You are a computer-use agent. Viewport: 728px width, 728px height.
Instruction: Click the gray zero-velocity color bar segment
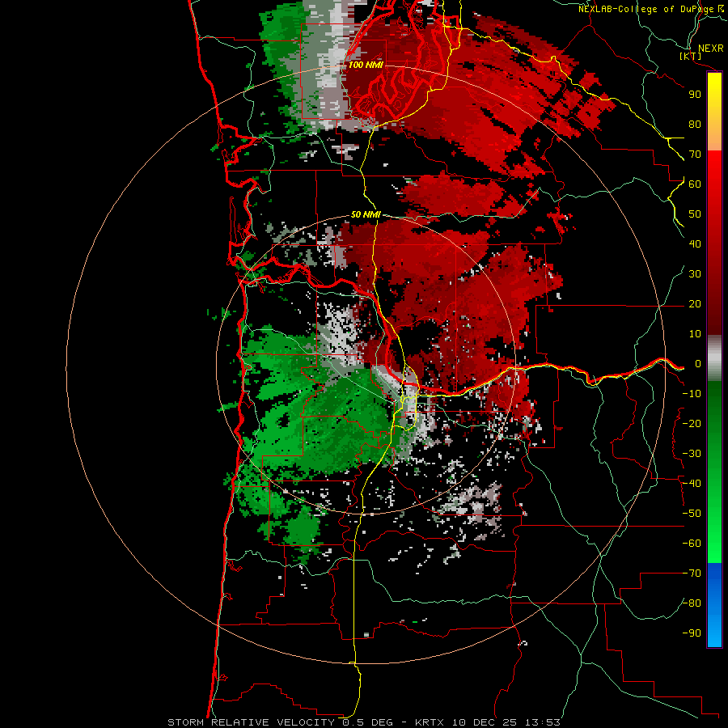tap(714, 358)
